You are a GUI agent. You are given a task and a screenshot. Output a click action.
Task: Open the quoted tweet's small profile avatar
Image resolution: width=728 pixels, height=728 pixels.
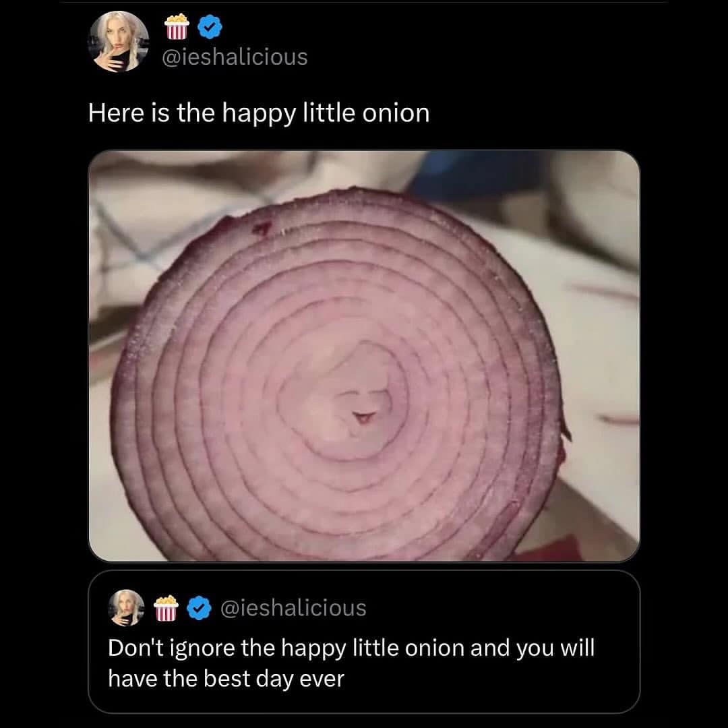[127, 607]
